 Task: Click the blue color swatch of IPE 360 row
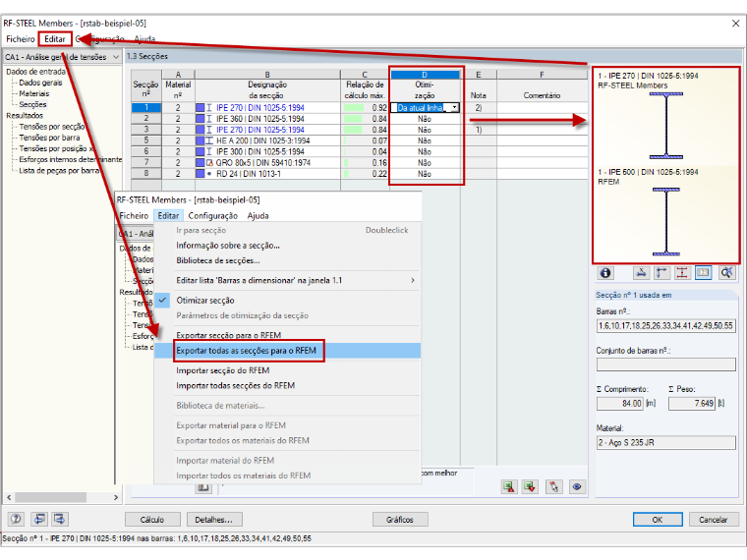tap(201, 119)
